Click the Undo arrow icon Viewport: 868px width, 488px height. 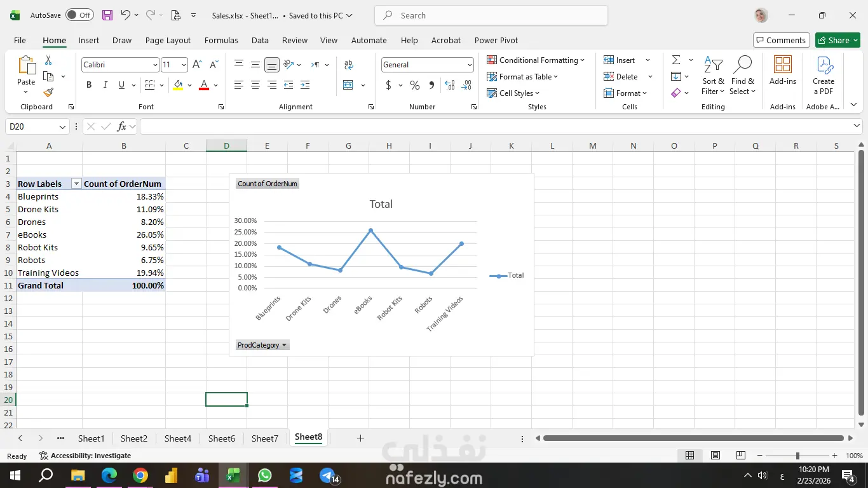click(x=125, y=15)
